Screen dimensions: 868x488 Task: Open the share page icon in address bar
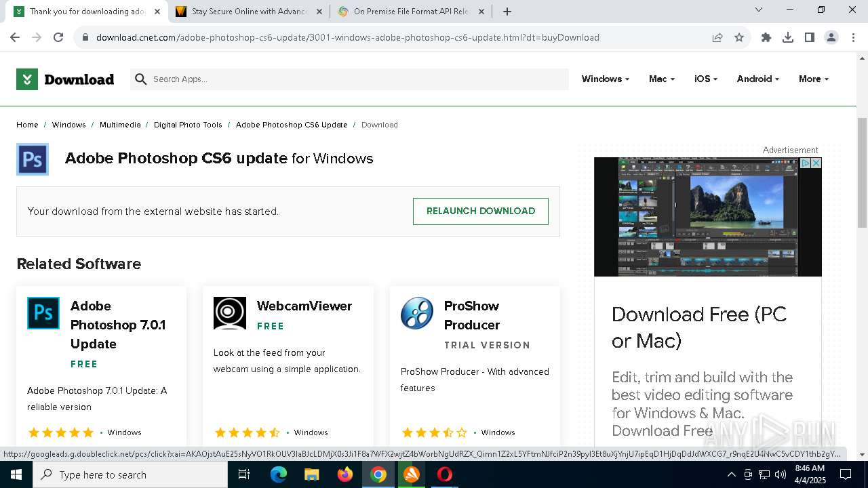pos(717,37)
